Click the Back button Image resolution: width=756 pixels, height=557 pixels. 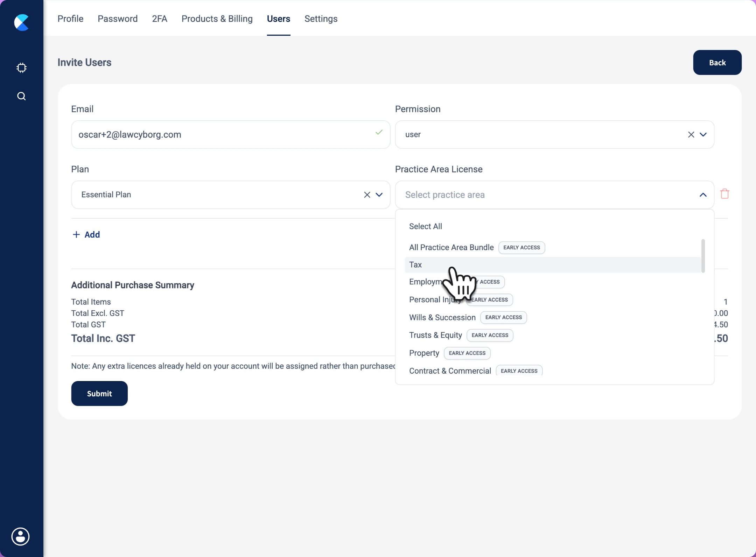pos(717,63)
